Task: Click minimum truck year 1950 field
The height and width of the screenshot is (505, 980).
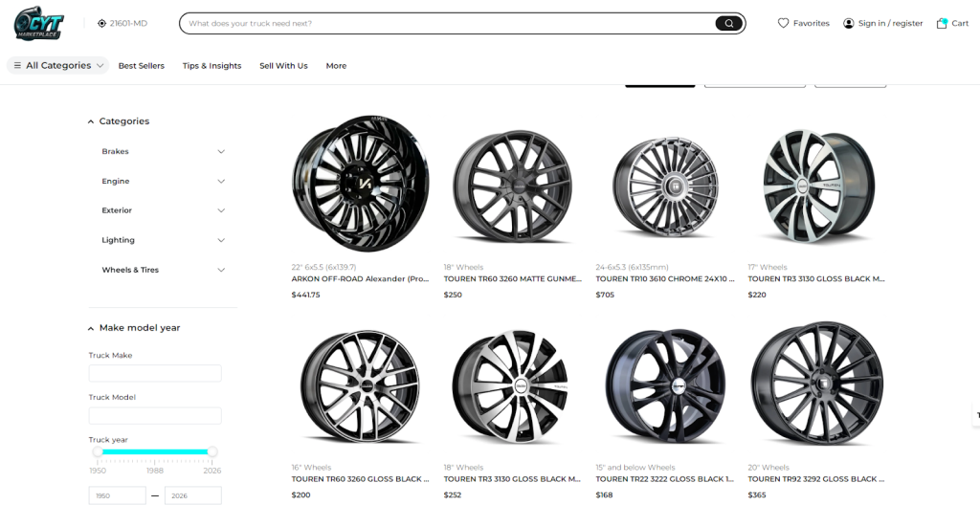Action: 117,495
